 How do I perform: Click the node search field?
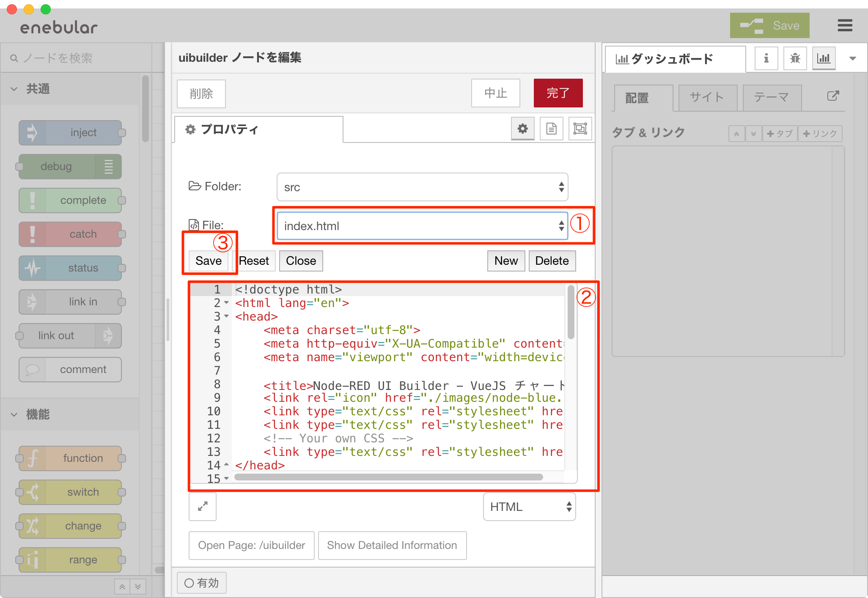pos(76,58)
